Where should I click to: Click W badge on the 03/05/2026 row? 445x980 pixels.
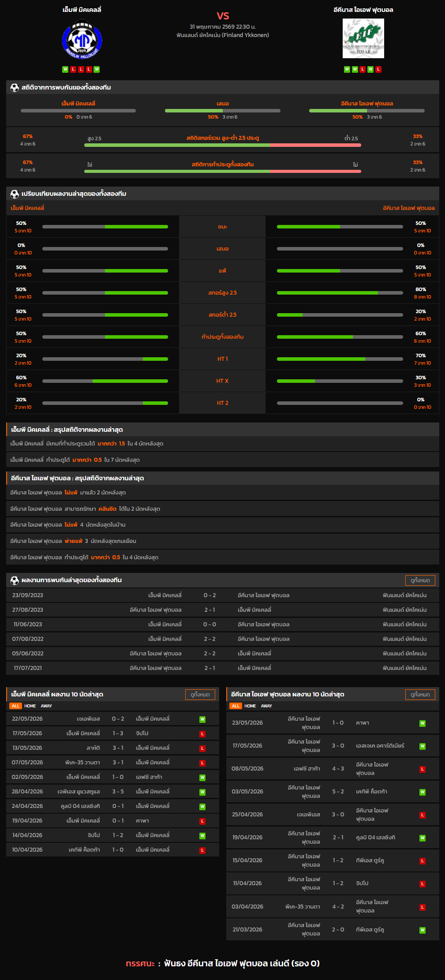click(423, 792)
